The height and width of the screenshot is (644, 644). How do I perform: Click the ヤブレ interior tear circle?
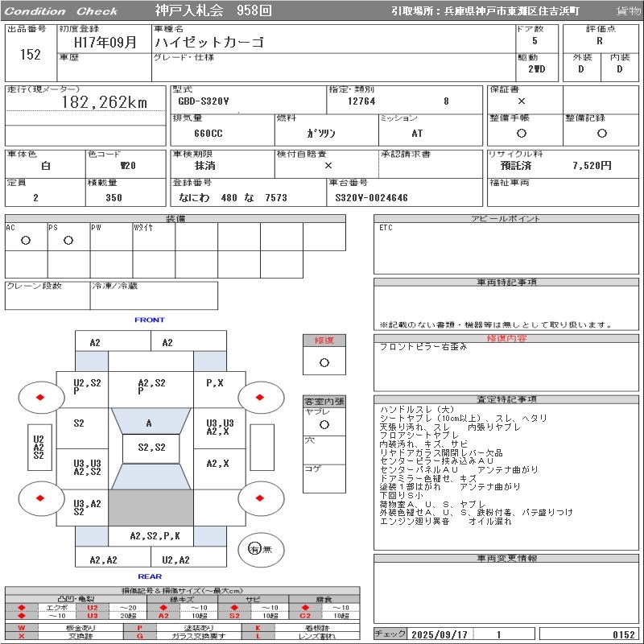tap(324, 425)
